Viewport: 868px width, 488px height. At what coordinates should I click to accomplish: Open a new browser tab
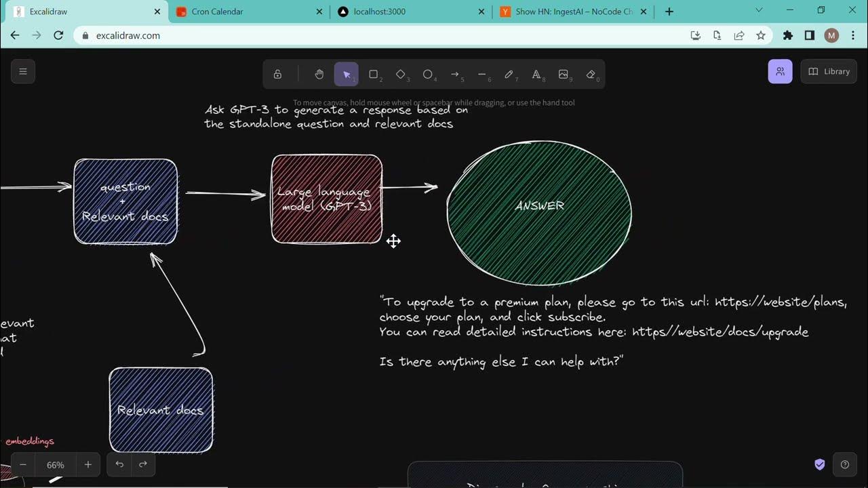669,12
